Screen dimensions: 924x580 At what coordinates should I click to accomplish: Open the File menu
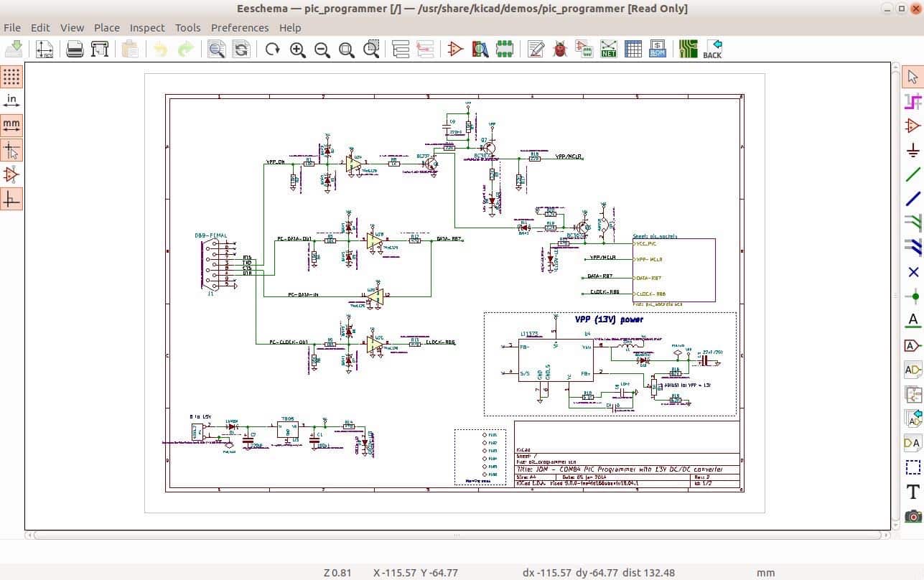click(x=12, y=27)
